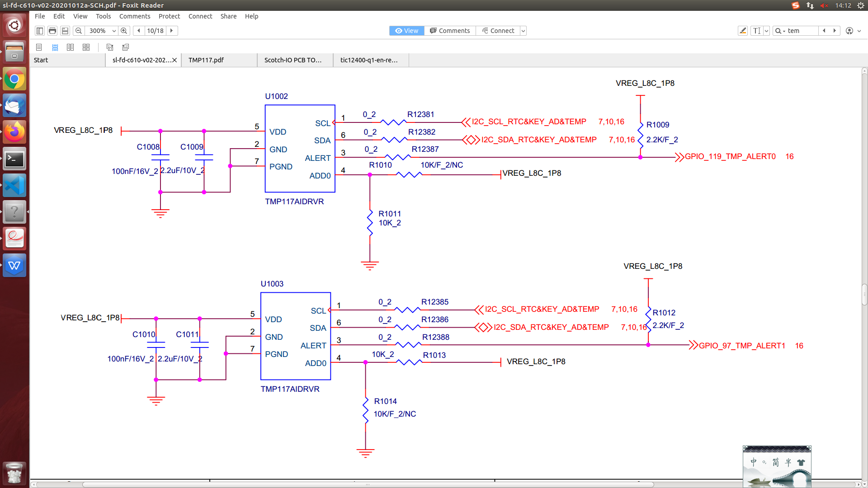Click the Zoom Out magnifier icon
Screen dimensions: 868x488
(x=79, y=31)
